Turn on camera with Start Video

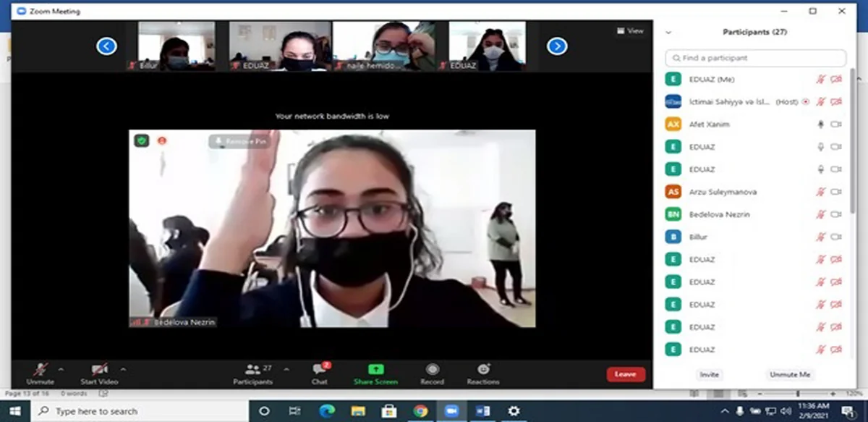coord(99,370)
